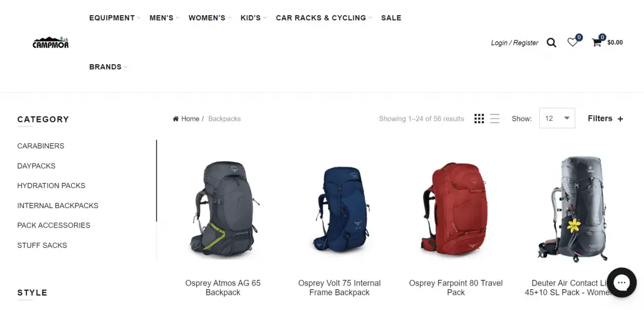Click the Home breadcrumb icon
644x310 pixels.
(175, 119)
